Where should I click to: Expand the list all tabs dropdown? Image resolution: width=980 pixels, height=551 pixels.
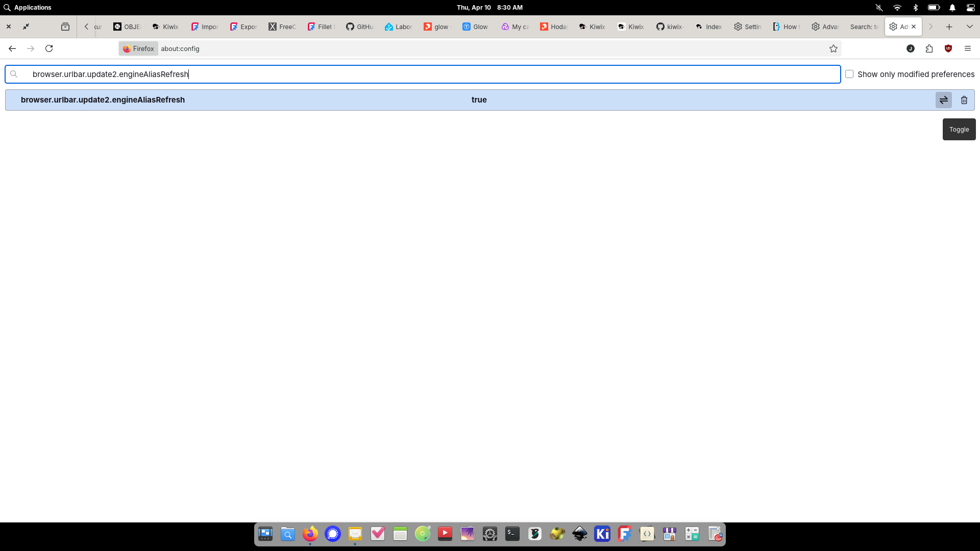point(969,27)
